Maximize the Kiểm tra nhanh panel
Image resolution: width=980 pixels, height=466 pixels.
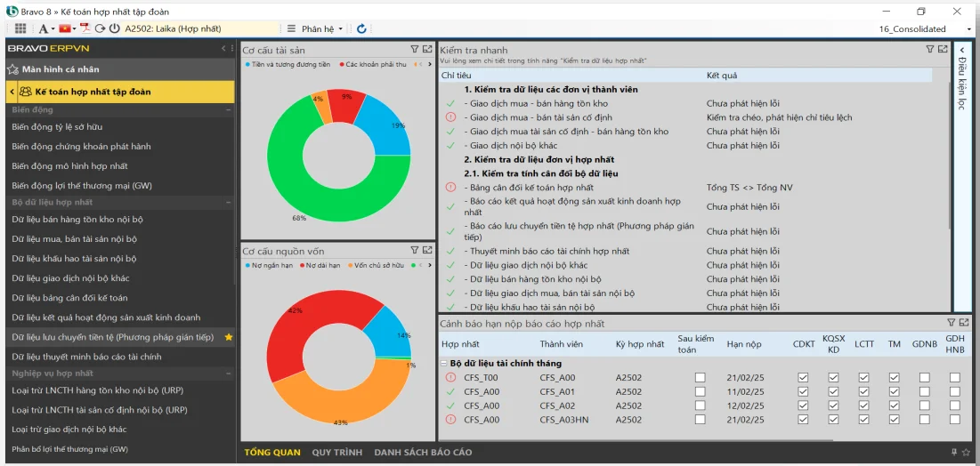[x=943, y=50]
